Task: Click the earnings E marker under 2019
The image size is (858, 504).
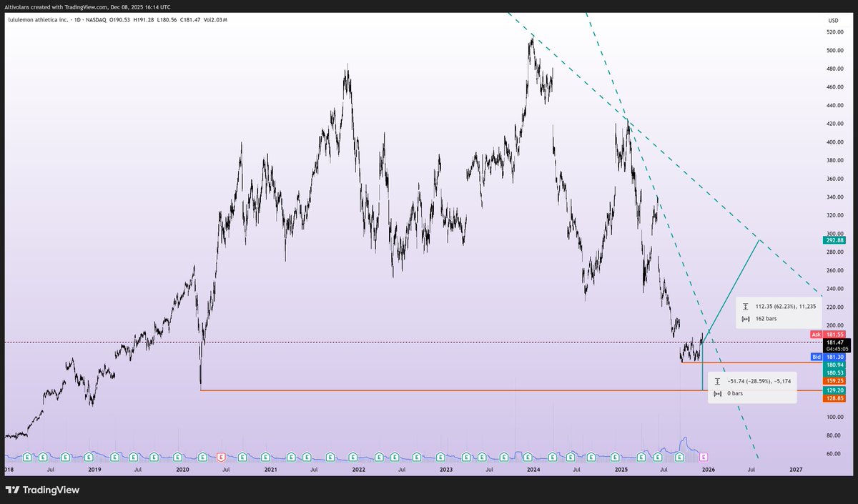Action: pyautogui.click(x=89, y=456)
